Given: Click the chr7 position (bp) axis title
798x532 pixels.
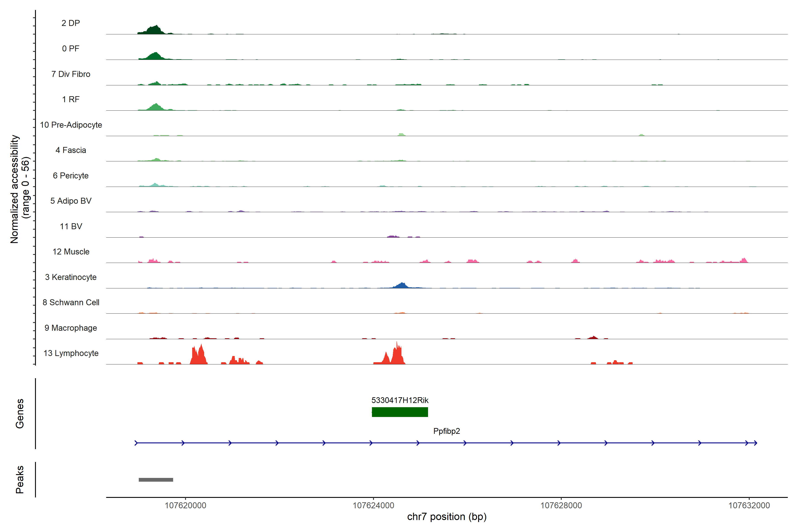Looking at the screenshot, I should click(x=446, y=517).
